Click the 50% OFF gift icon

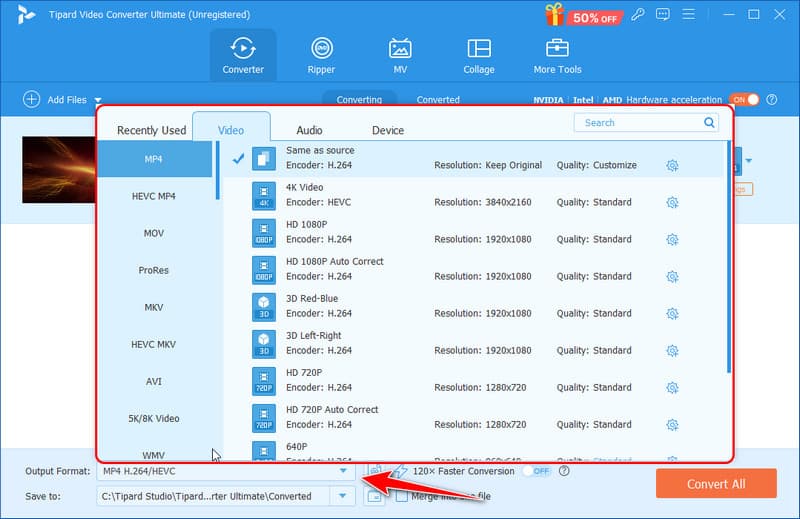click(x=583, y=15)
